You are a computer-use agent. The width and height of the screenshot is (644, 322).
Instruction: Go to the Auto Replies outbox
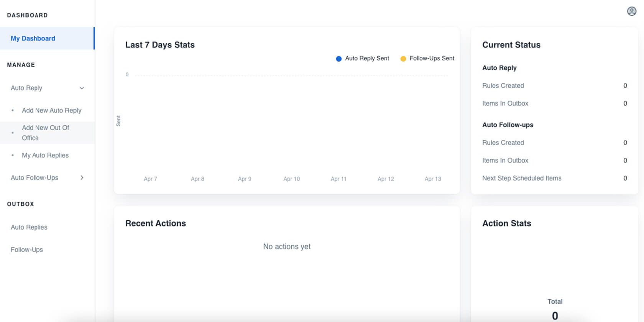tap(29, 227)
